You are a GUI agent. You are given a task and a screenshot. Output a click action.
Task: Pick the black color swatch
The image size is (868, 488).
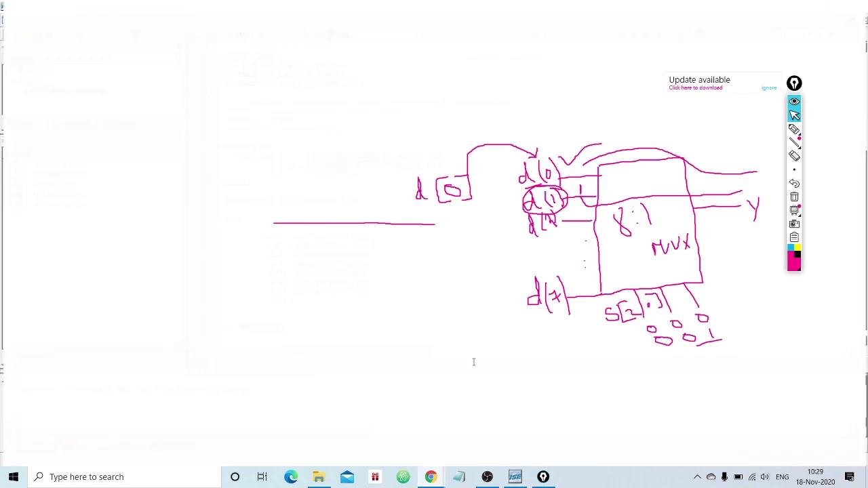[797, 254]
